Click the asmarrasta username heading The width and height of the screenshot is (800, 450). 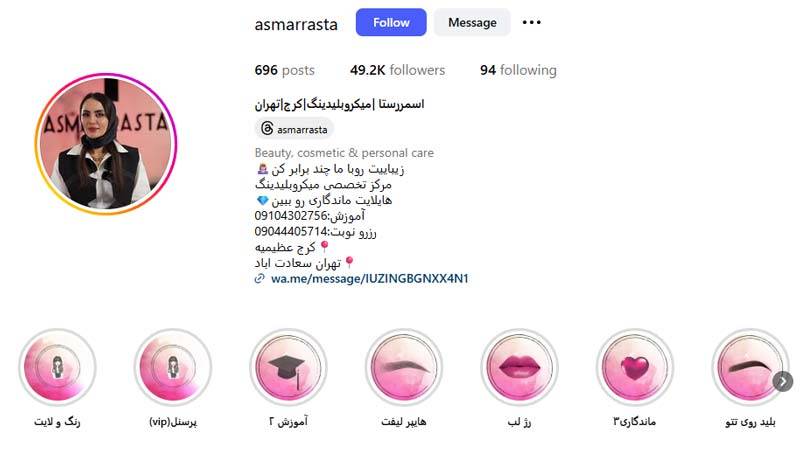click(x=296, y=24)
